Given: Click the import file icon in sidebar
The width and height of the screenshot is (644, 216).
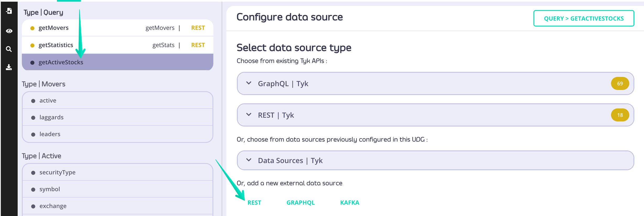Looking at the screenshot, I should 9,11.
